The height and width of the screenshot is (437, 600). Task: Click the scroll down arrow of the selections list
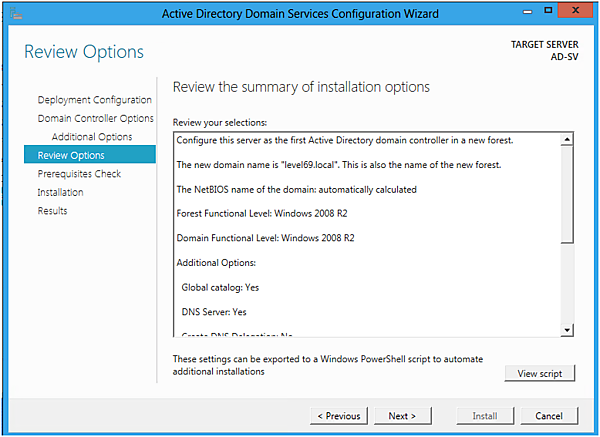point(567,330)
